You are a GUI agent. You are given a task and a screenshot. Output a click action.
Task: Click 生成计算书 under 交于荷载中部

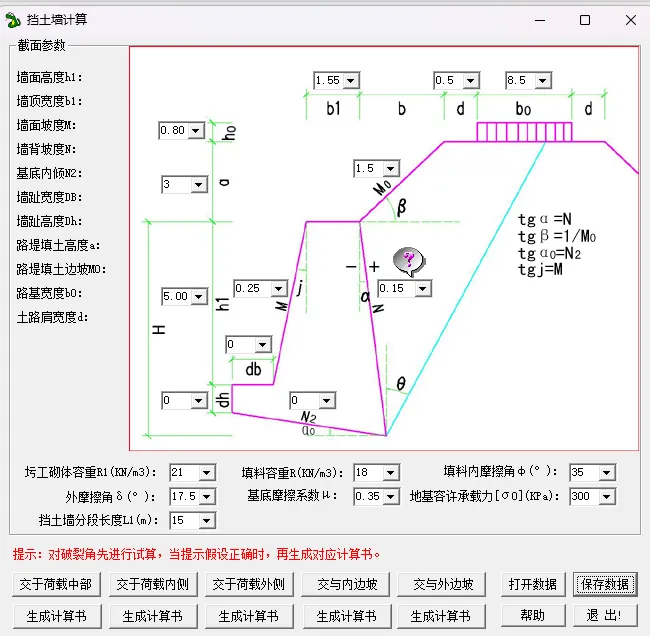(57, 616)
